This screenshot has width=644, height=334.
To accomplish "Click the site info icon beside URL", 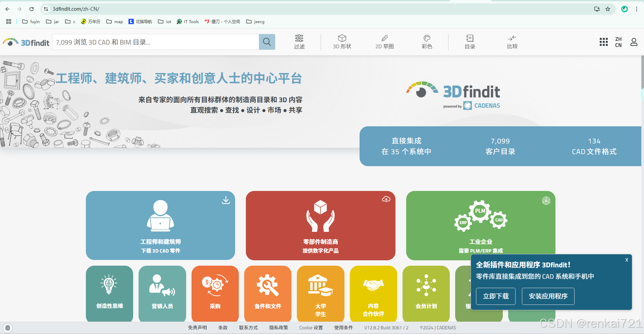I will (x=46, y=9).
